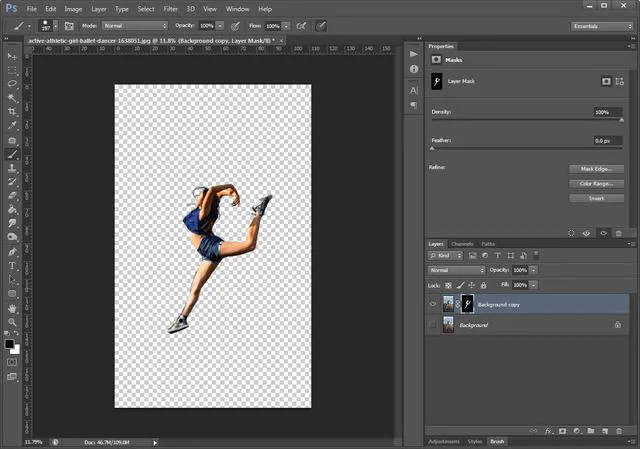Open the brush preset picker arrow
640x449 pixels.
click(56, 26)
